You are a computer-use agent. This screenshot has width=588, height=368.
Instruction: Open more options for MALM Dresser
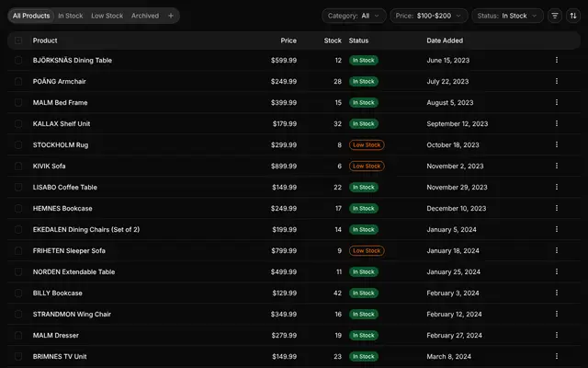(557, 335)
